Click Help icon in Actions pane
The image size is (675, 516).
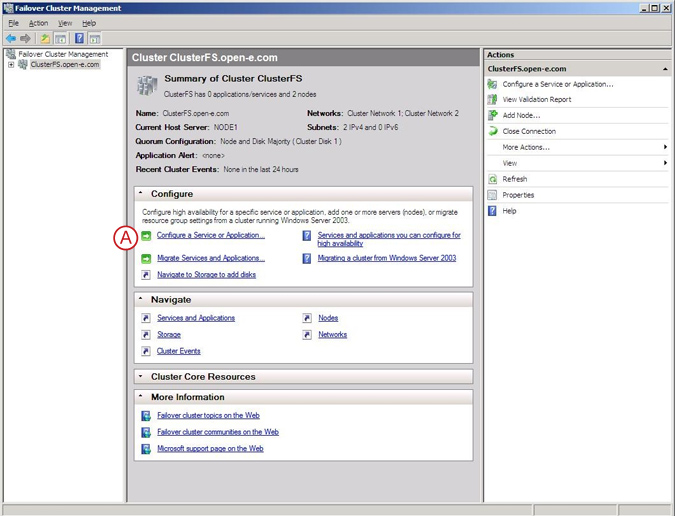(492, 211)
